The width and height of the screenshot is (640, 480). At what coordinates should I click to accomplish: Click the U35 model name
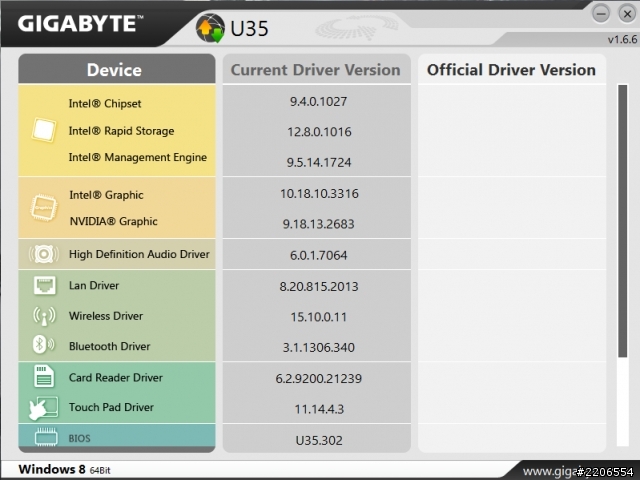249,29
